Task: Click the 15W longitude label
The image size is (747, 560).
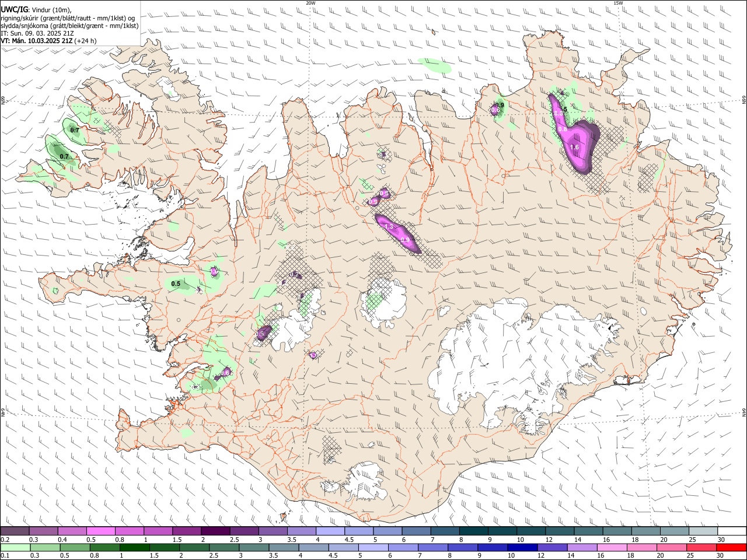Action: 618,3
